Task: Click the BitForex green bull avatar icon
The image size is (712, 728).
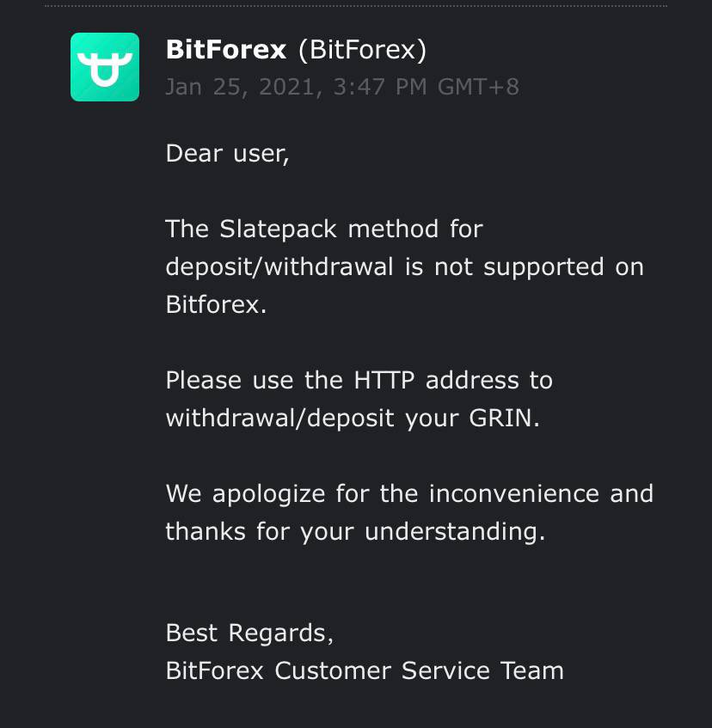Action: (x=105, y=67)
